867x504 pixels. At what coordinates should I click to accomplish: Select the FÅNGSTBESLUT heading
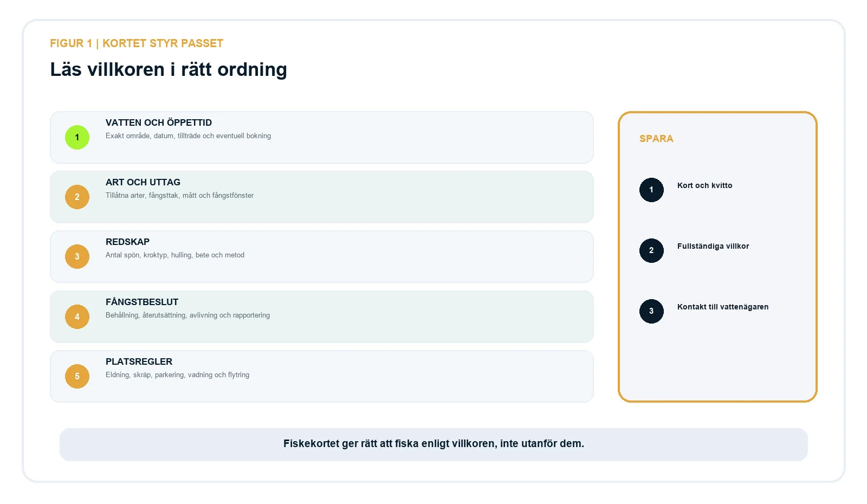pos(142,302)
